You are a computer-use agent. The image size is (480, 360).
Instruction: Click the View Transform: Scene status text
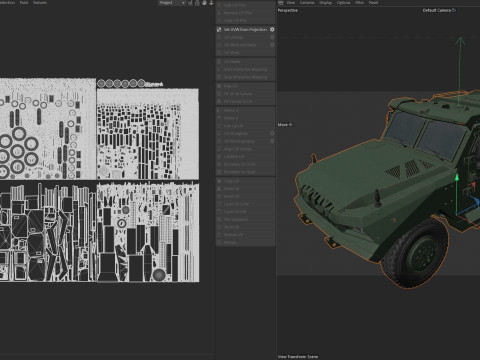[x=298, y=357]
